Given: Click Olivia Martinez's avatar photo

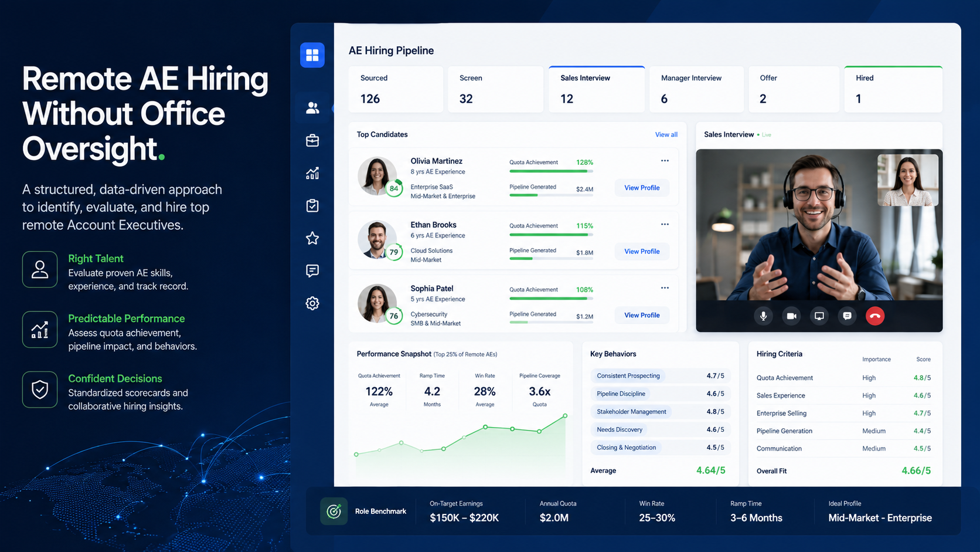Looking at the screenshot, I should pyautogui.click(x=377, y=175).
